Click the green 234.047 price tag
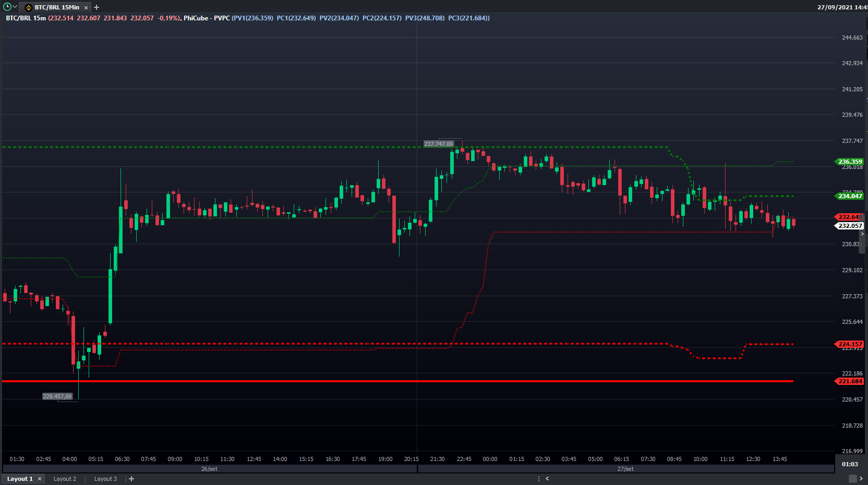Screen dimensions: 868x485 850,196
